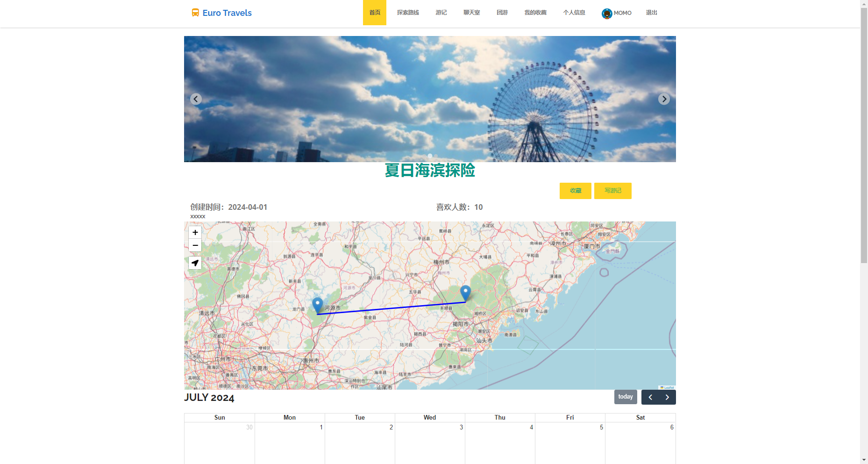Select July 5 on calendar
The image size is (868, 464).
coord(570,443)
